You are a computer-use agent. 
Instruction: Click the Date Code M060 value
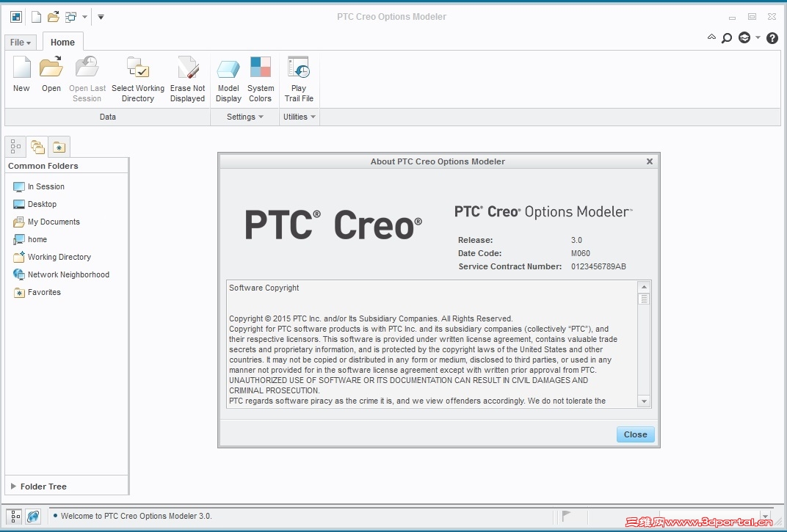click(581, 253)
